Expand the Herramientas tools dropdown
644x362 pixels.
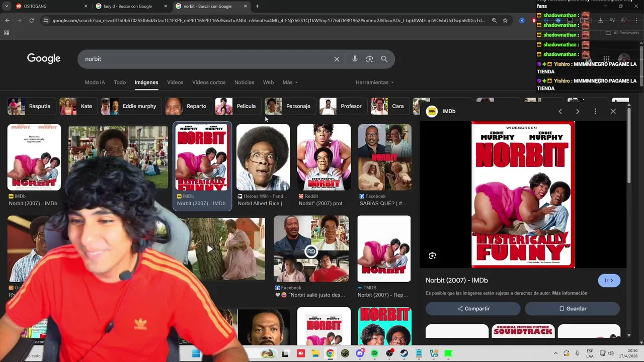375,82
